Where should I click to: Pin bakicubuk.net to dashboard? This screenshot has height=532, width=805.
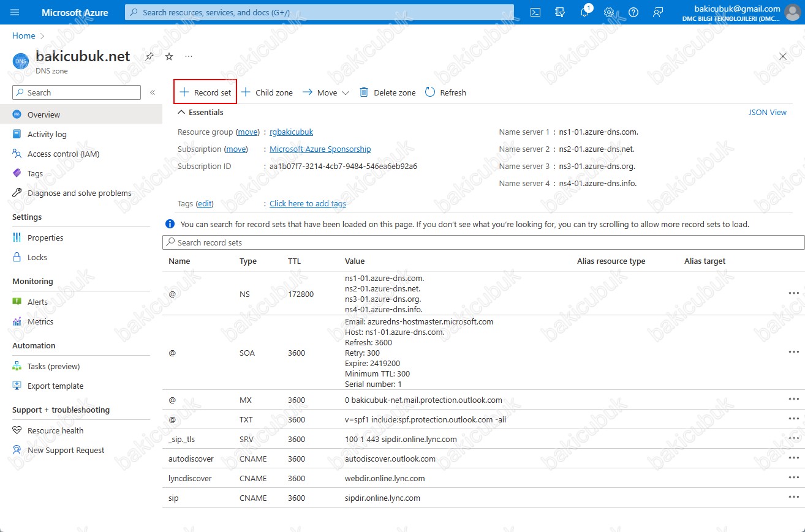point(149,56)
